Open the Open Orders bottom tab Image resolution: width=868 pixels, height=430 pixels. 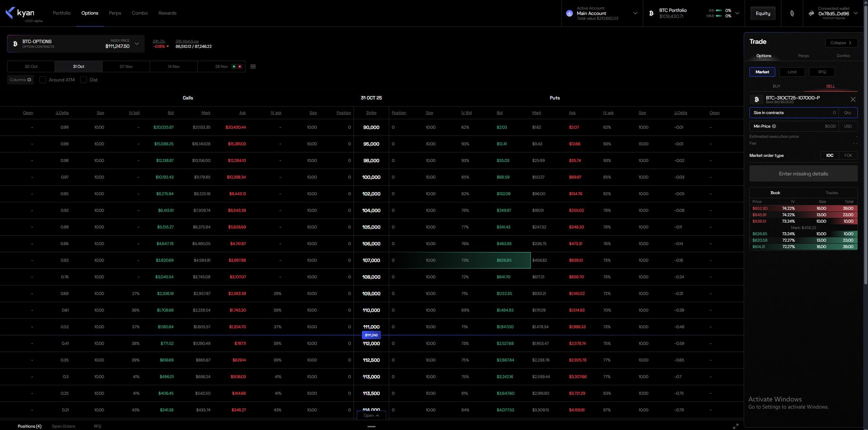(x=63, y=426)
